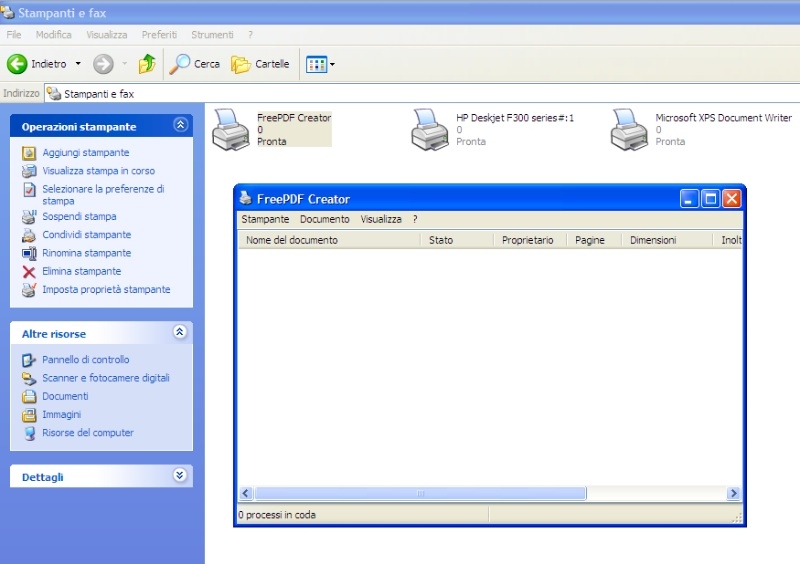Open the Strumenti menu
This screenshot has height=564, width=800.
click(212, 34)
